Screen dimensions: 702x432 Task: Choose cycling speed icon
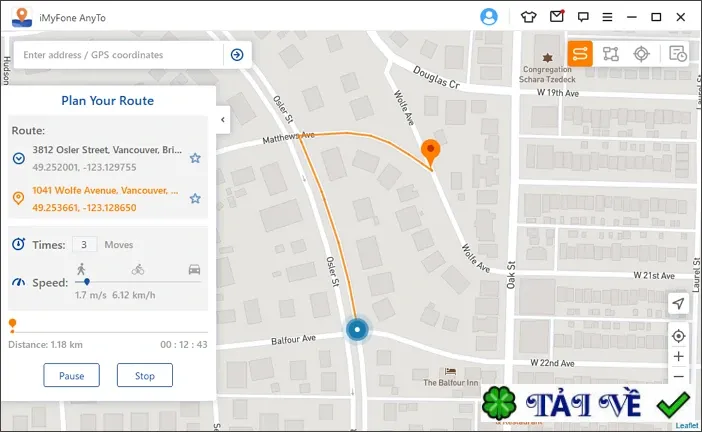tap(138, 269)
